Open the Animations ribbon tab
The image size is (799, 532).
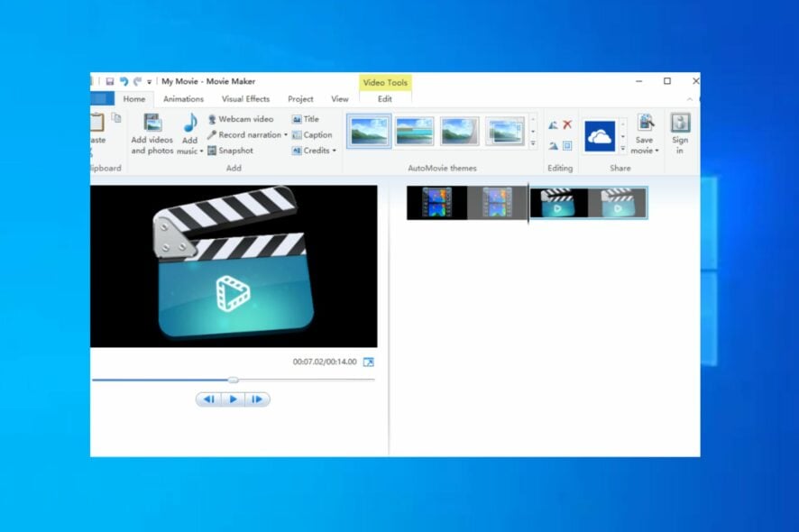pyautogui.click(x=183, y=98)
